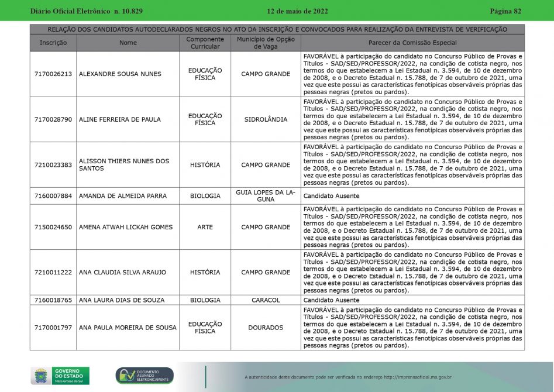Click the date 12 de maio de 2022
554x392 pixels.
tap(297, 11)
